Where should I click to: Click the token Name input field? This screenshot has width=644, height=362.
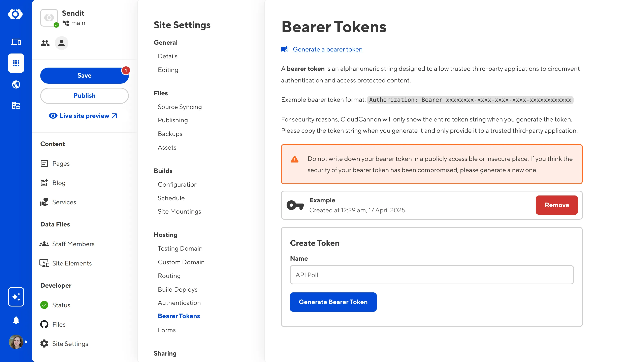pos(431,275)
